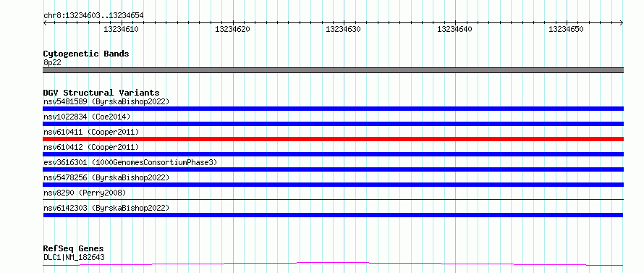Click nsv6142303 (ByrskaBishop2022) label
Screen dimensions: 644x273
pyautogui.click(x=106, y=208)
